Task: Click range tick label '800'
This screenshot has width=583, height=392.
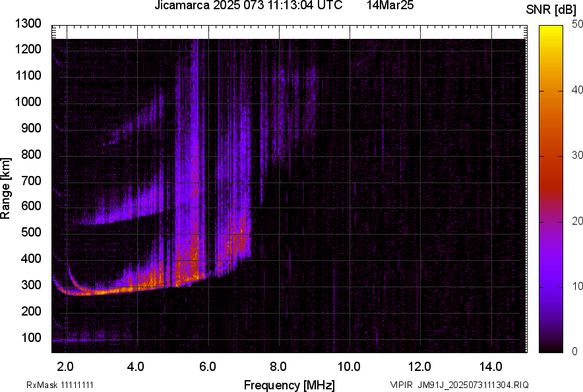Action: (31, 154)
